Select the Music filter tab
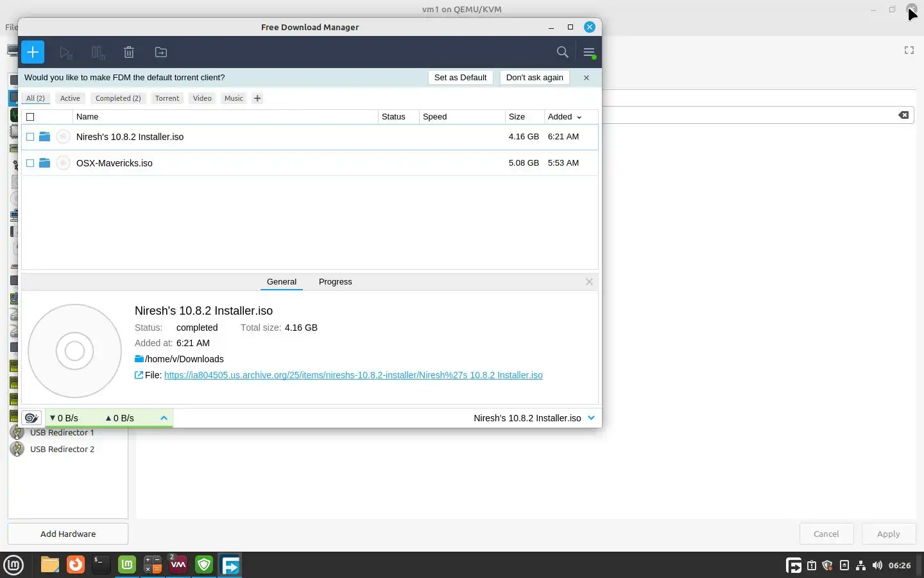The image size is (924, 578). pos(234,98)
